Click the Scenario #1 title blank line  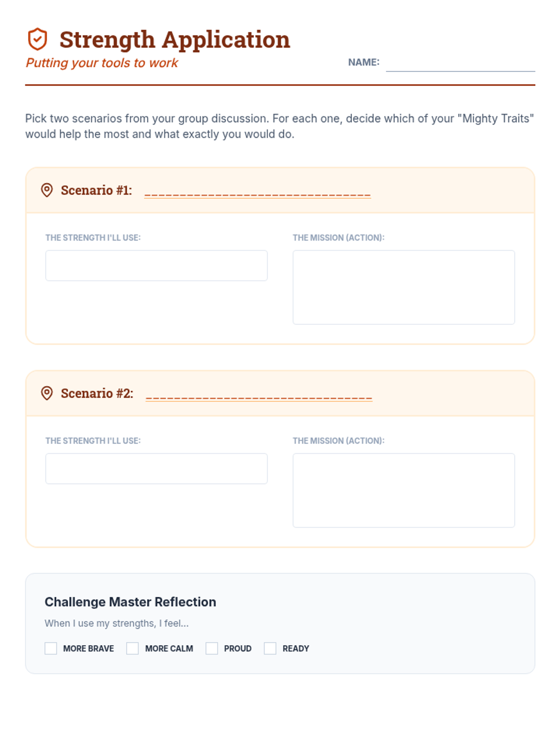coord(258,192)
